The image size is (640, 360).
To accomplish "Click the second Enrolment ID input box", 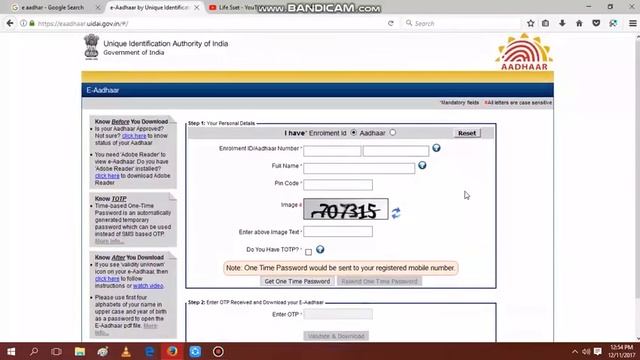I will 396,151.
